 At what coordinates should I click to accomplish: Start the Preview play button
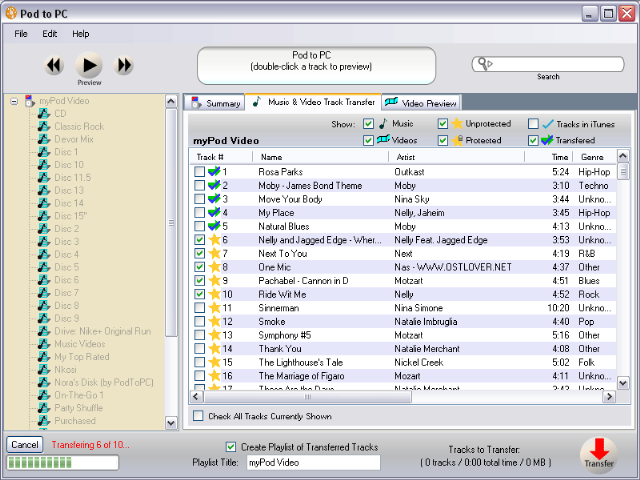tap(89, 65)
